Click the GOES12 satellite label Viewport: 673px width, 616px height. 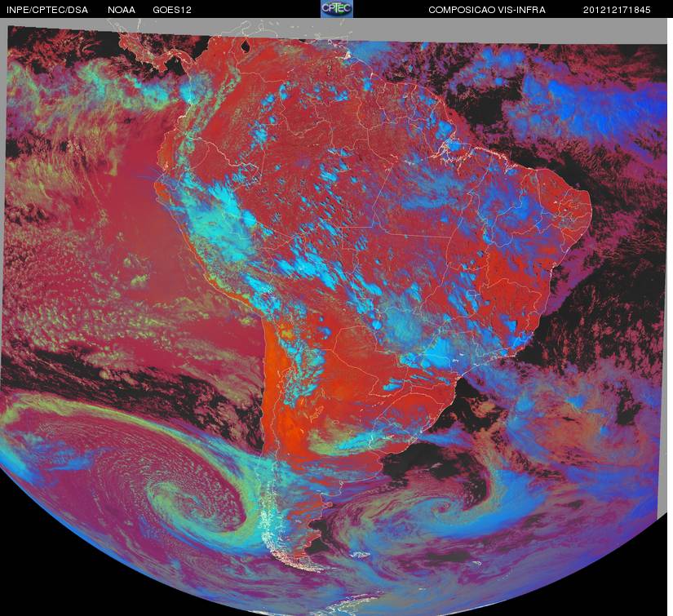(172, 10)
